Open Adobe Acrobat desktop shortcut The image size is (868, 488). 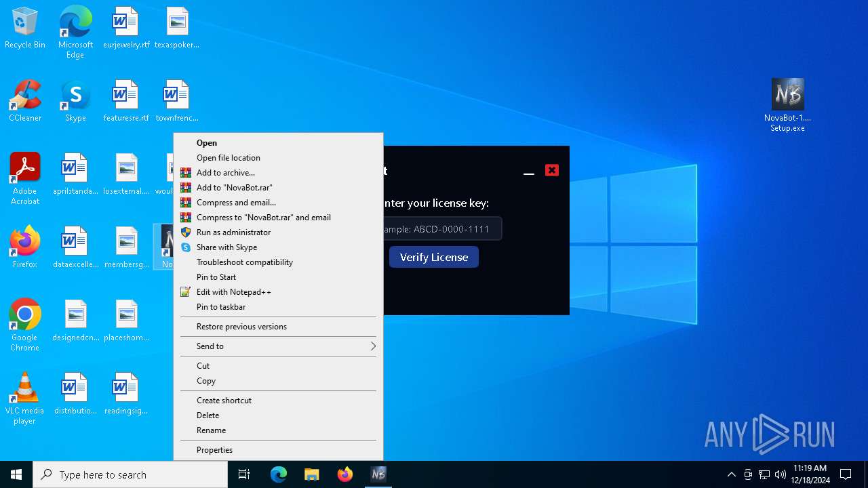[x=25, y=179]
